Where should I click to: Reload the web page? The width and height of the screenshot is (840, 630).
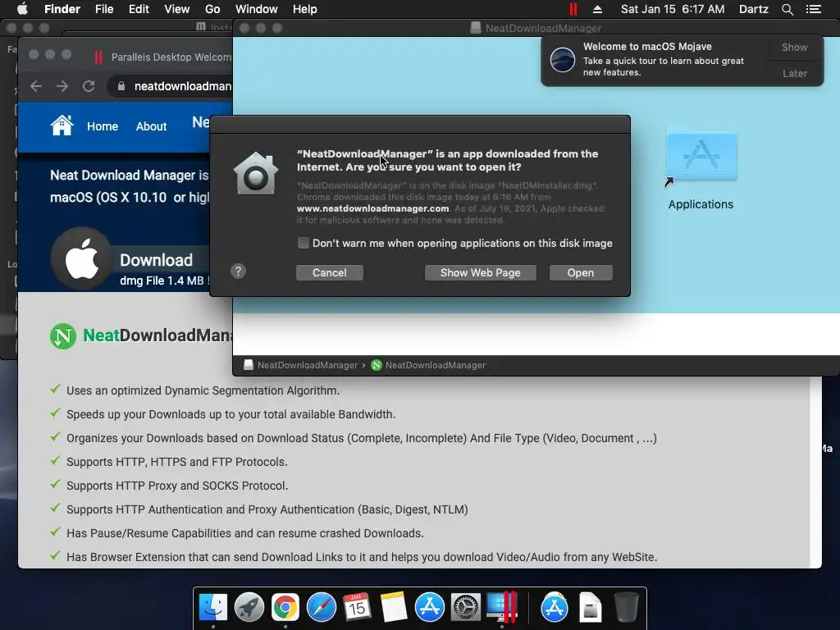[x=89, y=86]
